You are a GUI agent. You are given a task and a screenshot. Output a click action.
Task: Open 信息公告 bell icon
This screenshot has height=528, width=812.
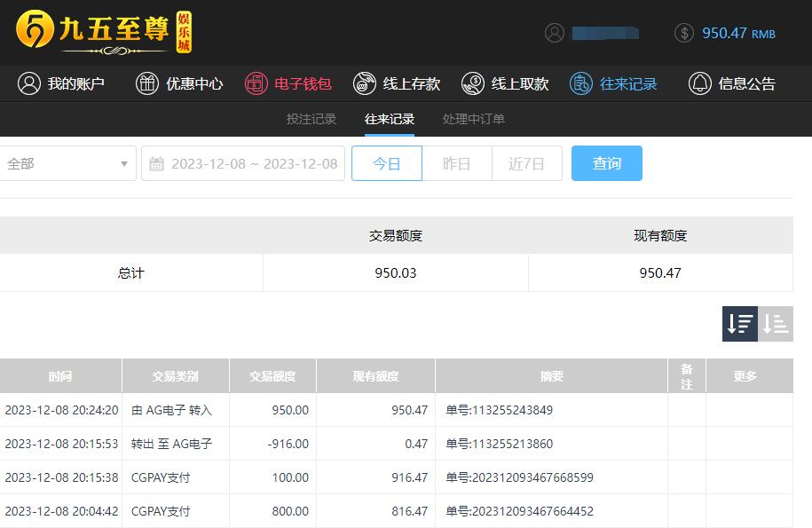(699, 83)
